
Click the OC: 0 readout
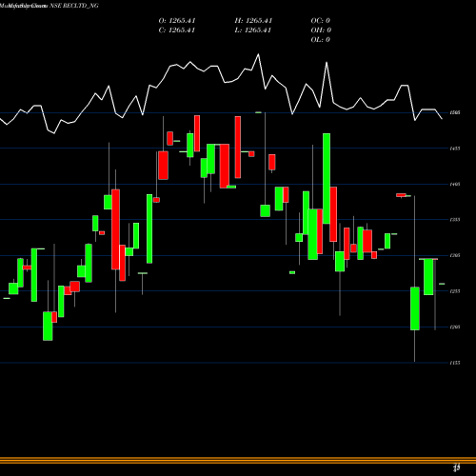point(321,21)
